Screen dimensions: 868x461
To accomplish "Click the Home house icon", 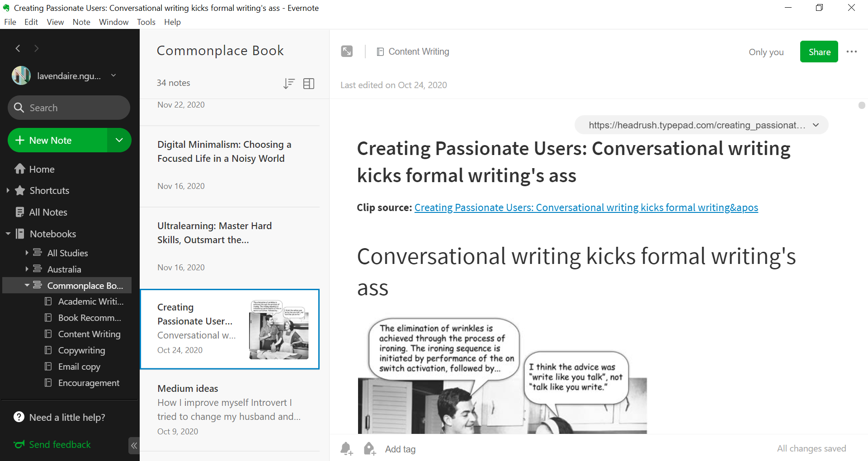I will [x=20, y=169].
